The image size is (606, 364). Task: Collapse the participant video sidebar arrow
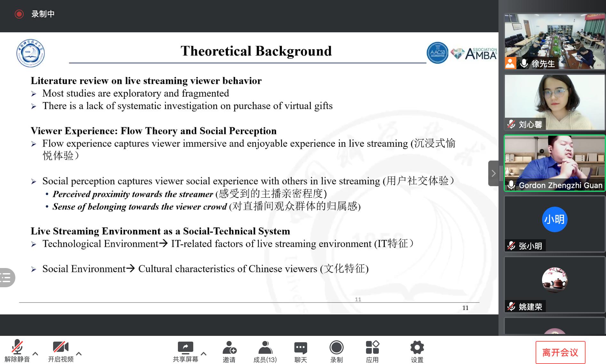(x=493, y=173)
